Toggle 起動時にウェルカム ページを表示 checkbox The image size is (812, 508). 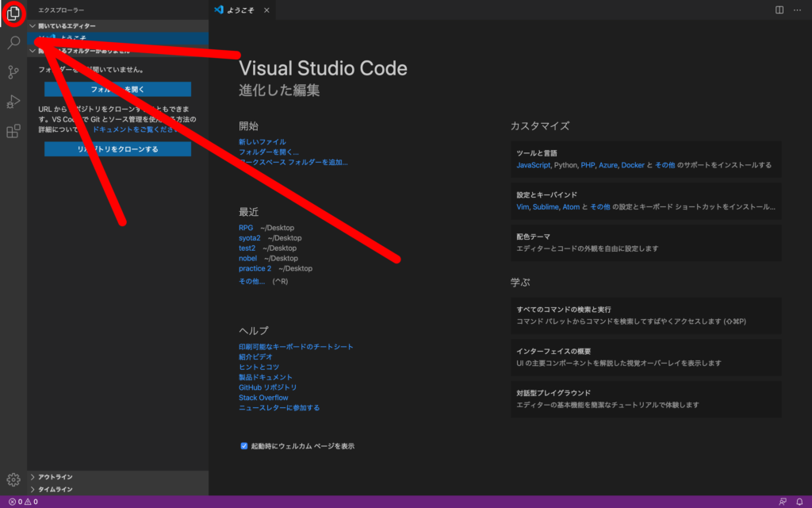244,446
